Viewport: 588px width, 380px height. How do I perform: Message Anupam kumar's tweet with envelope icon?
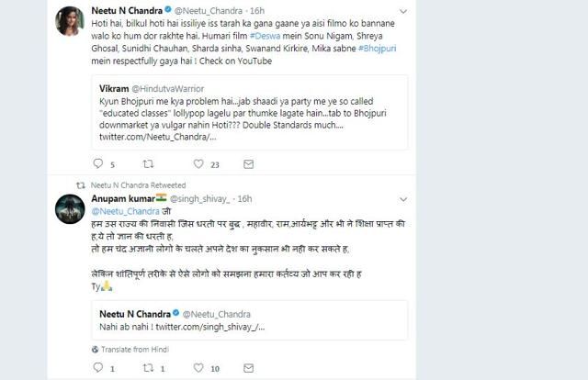click(249, 368)
